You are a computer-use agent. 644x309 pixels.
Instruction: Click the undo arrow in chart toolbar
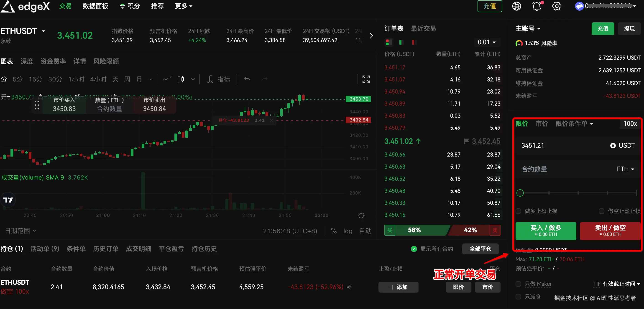point(247,79)
